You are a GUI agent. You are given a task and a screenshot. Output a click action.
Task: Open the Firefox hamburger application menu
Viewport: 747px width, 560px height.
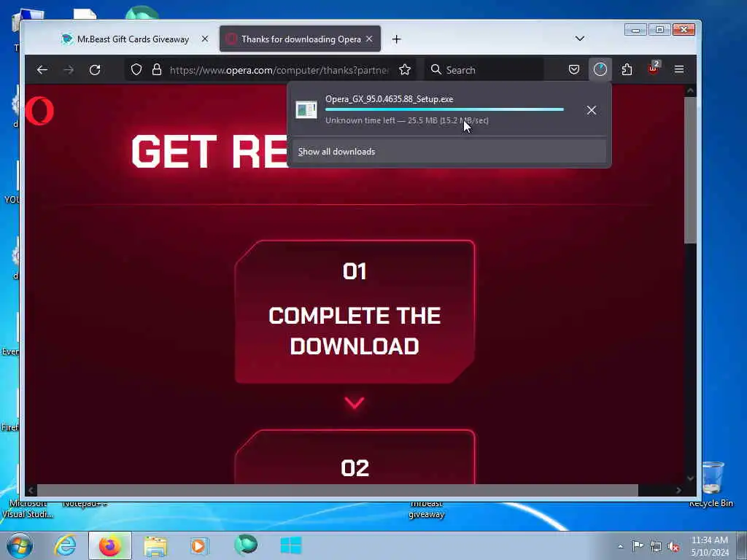679,70
